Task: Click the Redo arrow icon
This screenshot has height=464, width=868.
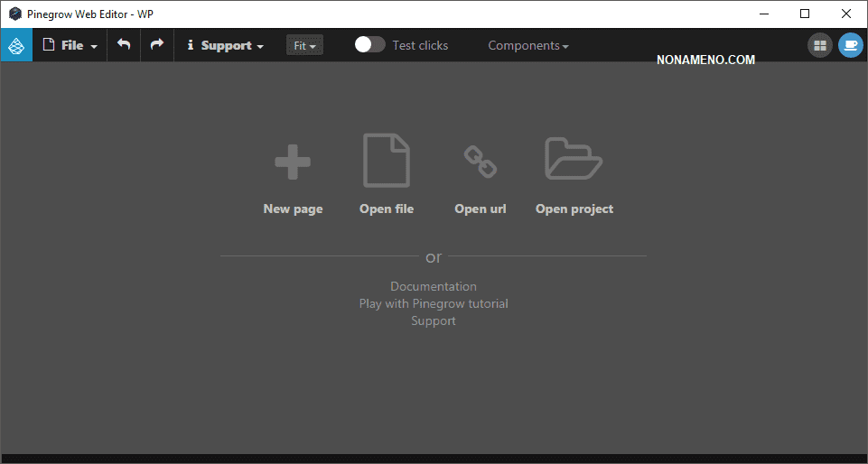Action: point(157,45)
